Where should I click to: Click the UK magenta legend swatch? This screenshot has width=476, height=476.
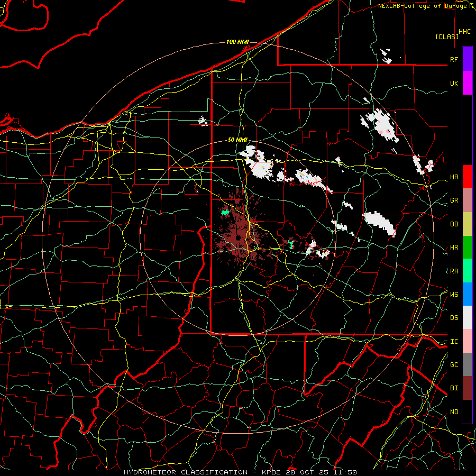point(467,83)
